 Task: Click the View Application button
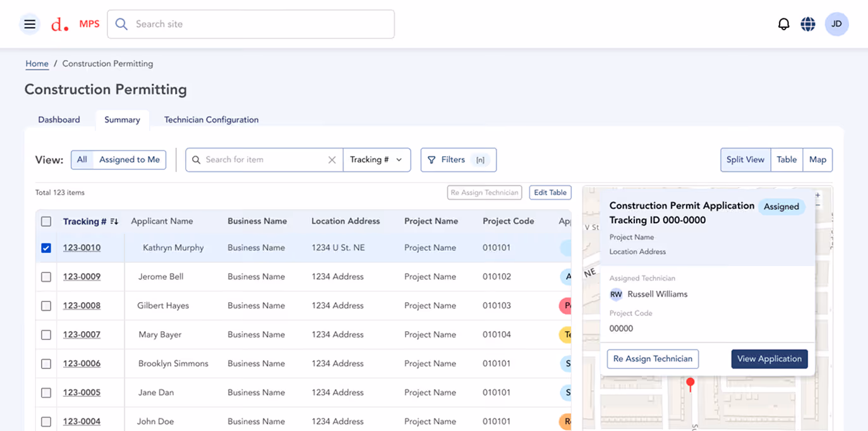[769, 358]
